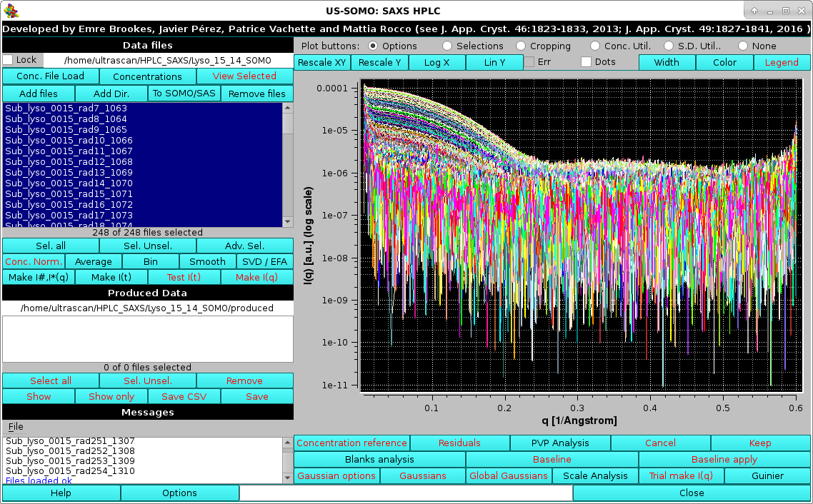
Task: Click Add files in the Data files panel
Action: point(39,93)
